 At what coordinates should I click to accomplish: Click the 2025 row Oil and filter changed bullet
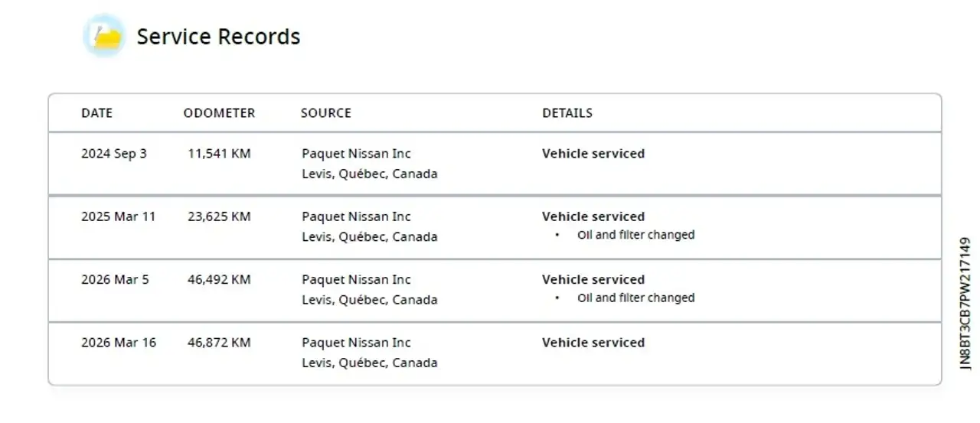click(635, 235)
